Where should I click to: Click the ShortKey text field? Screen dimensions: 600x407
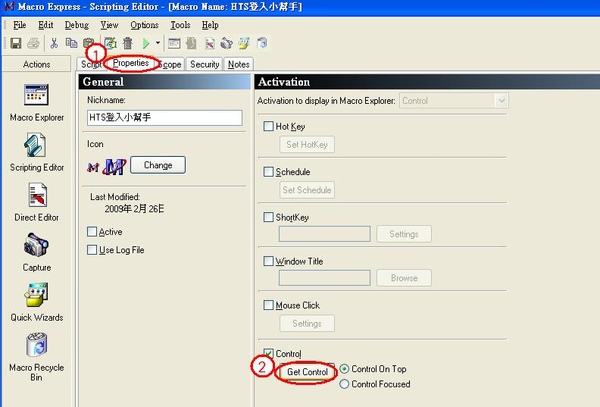pyautogui.click(x=324, y=234)
